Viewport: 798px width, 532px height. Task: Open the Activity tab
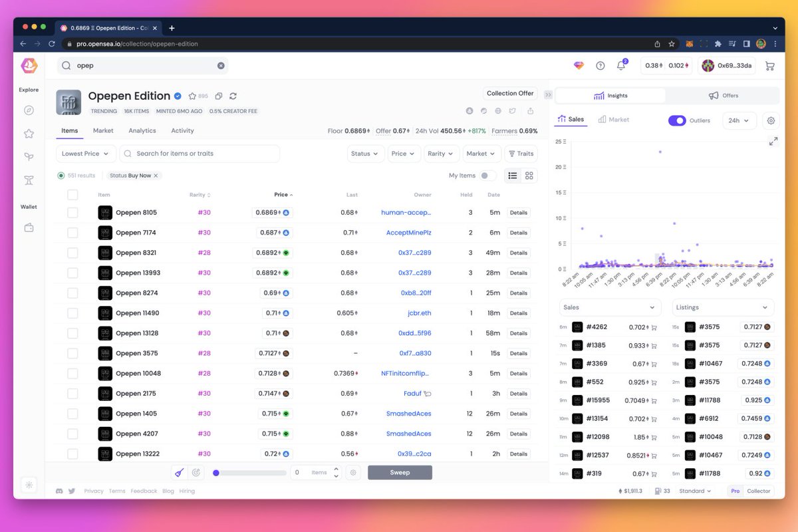click(x=182, y=130)
